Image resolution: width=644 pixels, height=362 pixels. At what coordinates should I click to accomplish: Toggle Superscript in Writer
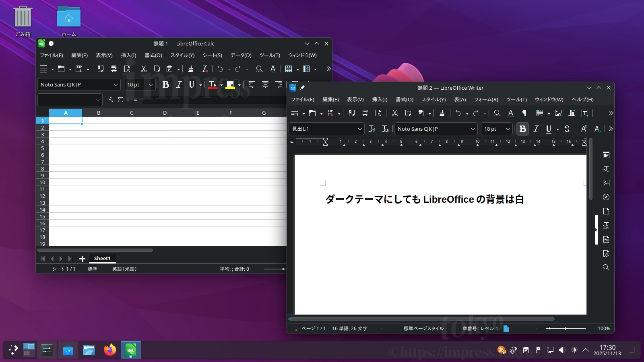[584, 129]
